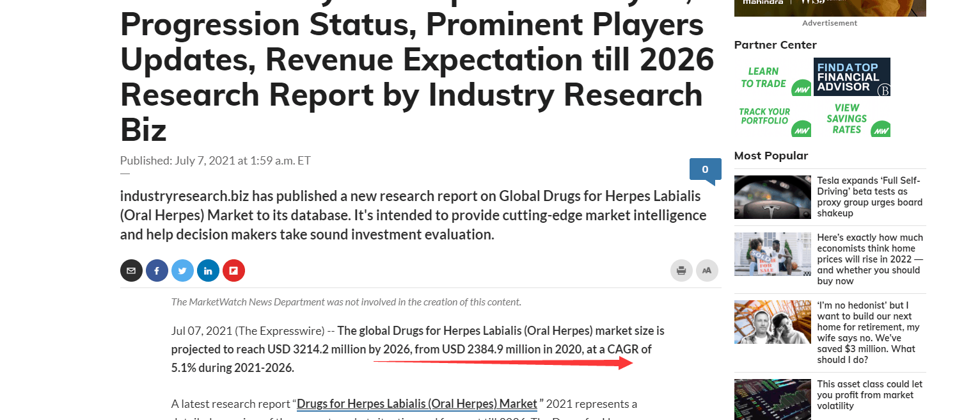This screenshot has width=980, height=420.
Task: Open home prices rise in 2022 story
Action: [x=871, y=259]
